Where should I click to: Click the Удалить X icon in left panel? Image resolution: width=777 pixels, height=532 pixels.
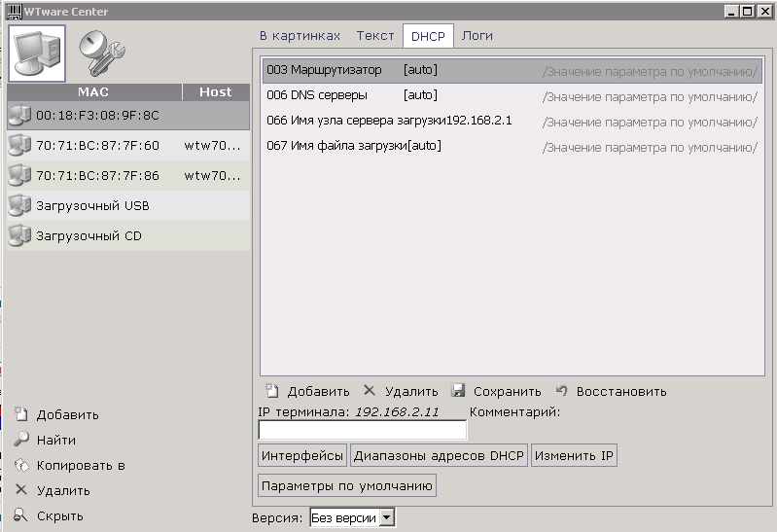click(x=21, y=490)
